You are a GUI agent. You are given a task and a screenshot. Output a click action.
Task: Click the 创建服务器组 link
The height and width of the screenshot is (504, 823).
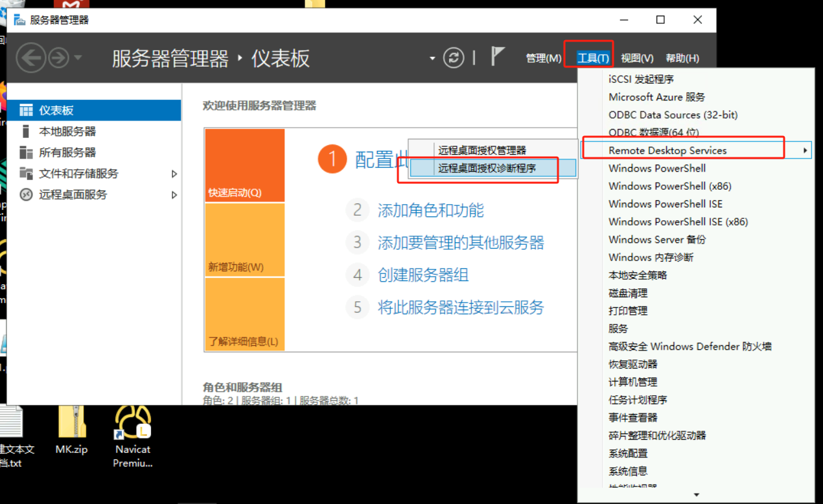pyautogui.click(x=423, y=275)
